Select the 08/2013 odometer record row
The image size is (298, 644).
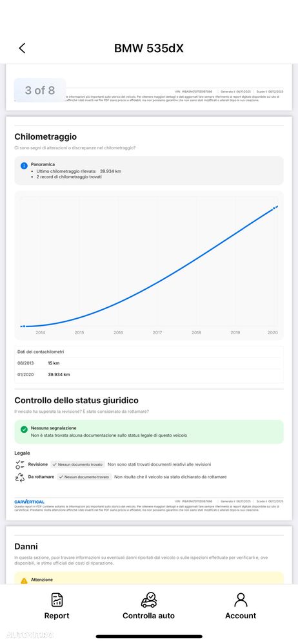pyautogui.click(x=149, y=363)
